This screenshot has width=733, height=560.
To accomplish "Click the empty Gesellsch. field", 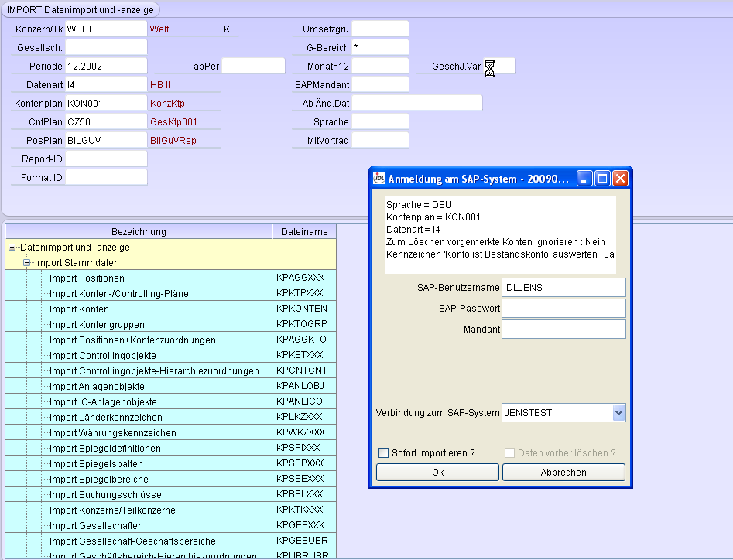I will click(106, 47).
